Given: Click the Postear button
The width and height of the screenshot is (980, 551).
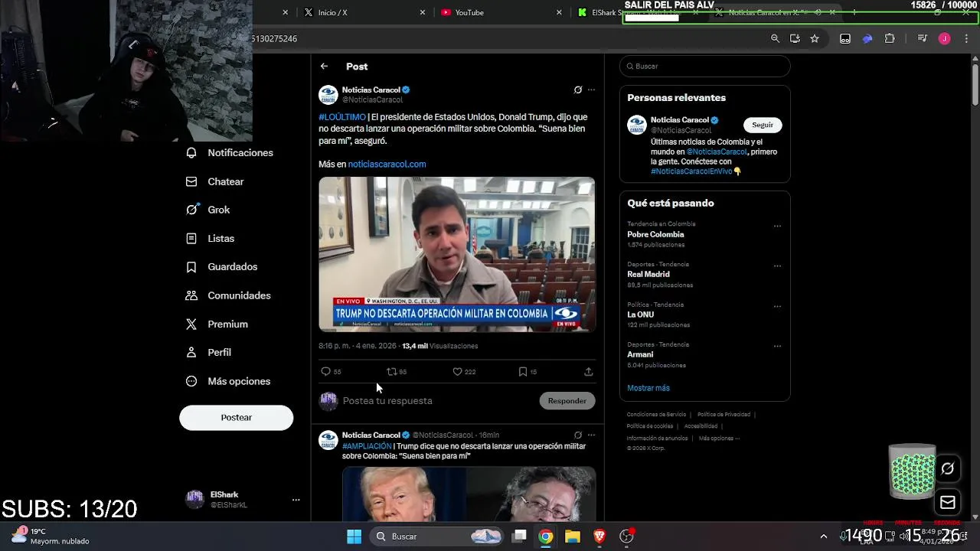Looking at the screenshot, I should (236, 418).
